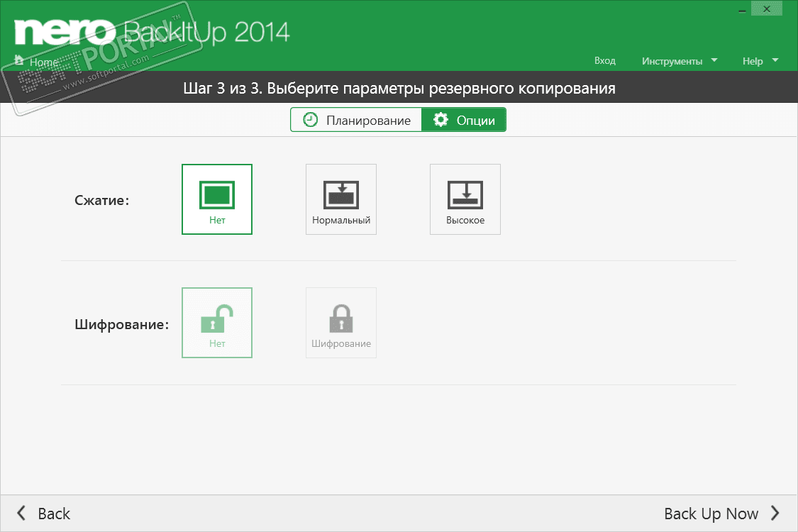Click the right chevron beside Back Up Now
This screenshot has width=798, height=532.
[775, 513]
